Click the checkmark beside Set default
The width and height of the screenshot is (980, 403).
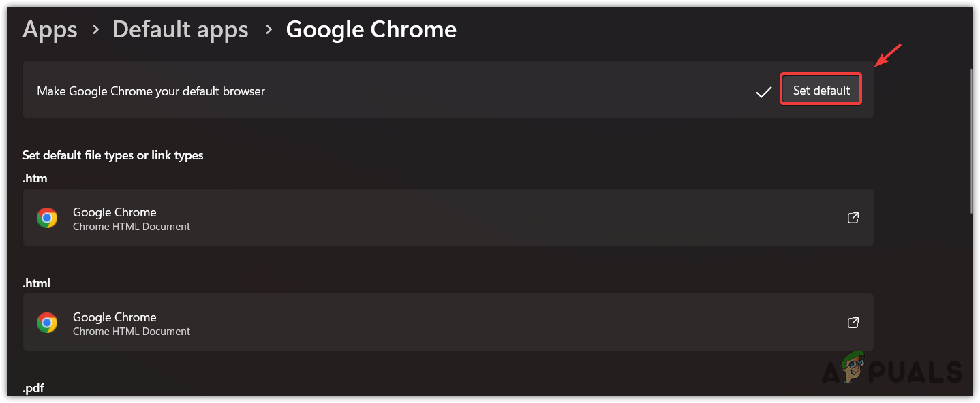763,91
